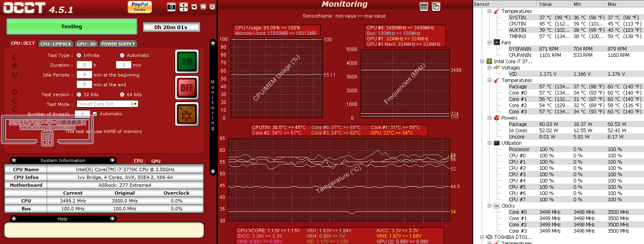
Task: Click the grid table icon in Monitoring header
Action: pos(424,7)
